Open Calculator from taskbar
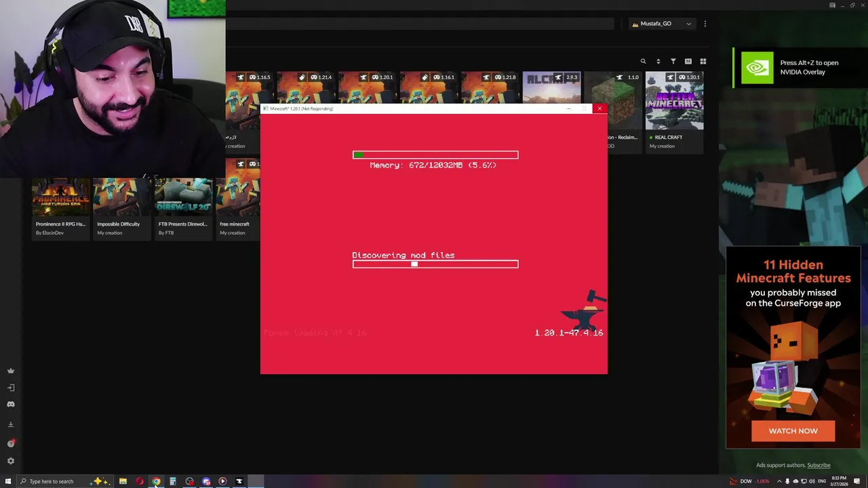868x488 pixels. pos(173,481)
